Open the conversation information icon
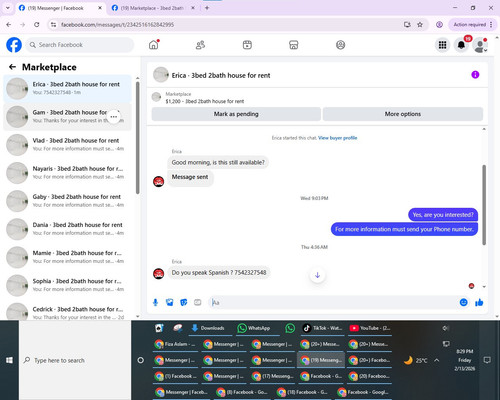The width and height of the screenshot is (500, 400). point(475,75)
